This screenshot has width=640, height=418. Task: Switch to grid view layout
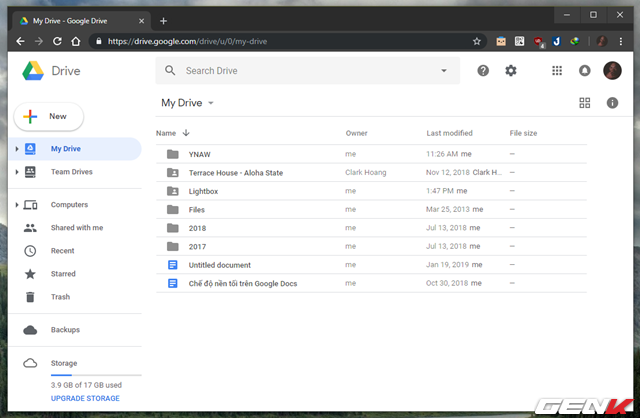coord(585,103)
